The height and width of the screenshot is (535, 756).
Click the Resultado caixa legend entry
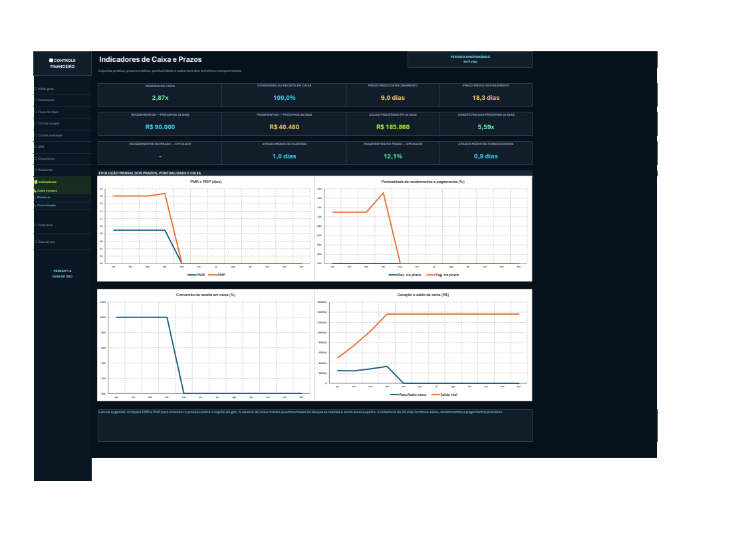[x=408, y=395]
